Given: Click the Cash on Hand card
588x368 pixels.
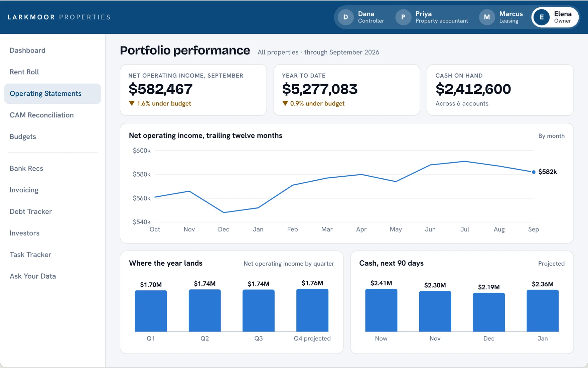Looking at the screenshot, I should tap(500, 90).
